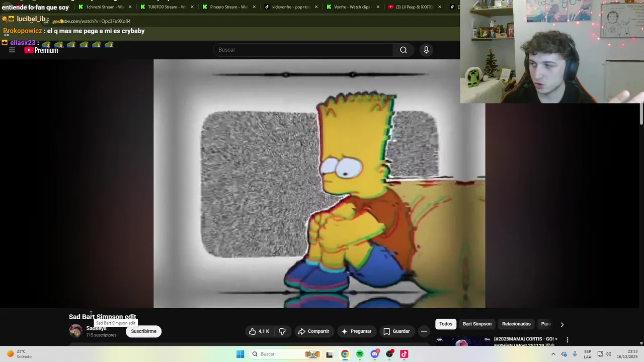
Task: Open the ESP LAA language switcher
Action: (588, 354)
